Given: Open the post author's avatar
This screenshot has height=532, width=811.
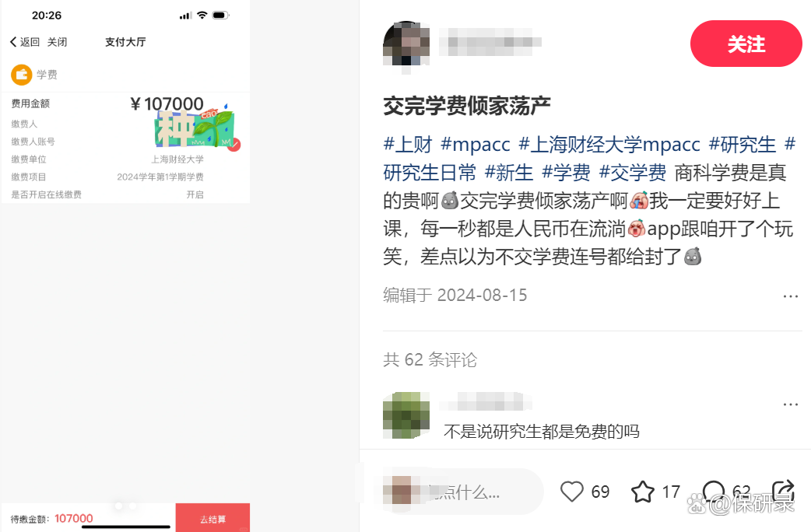Looking at the screenshot, I should pyautogui.click(x=406, y=44).
